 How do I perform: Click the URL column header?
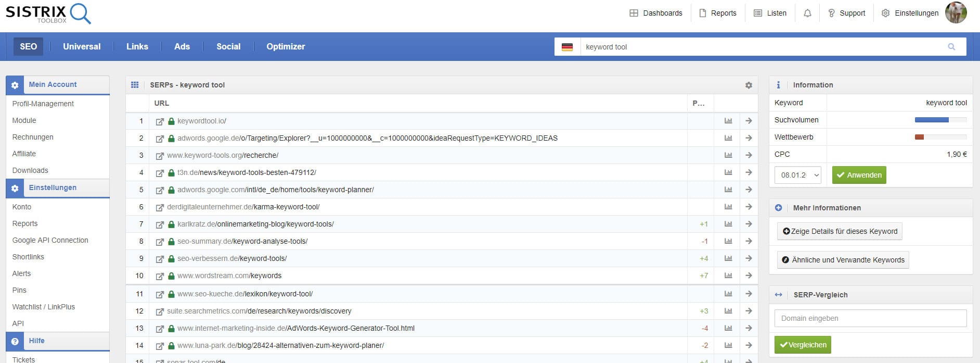161,103
